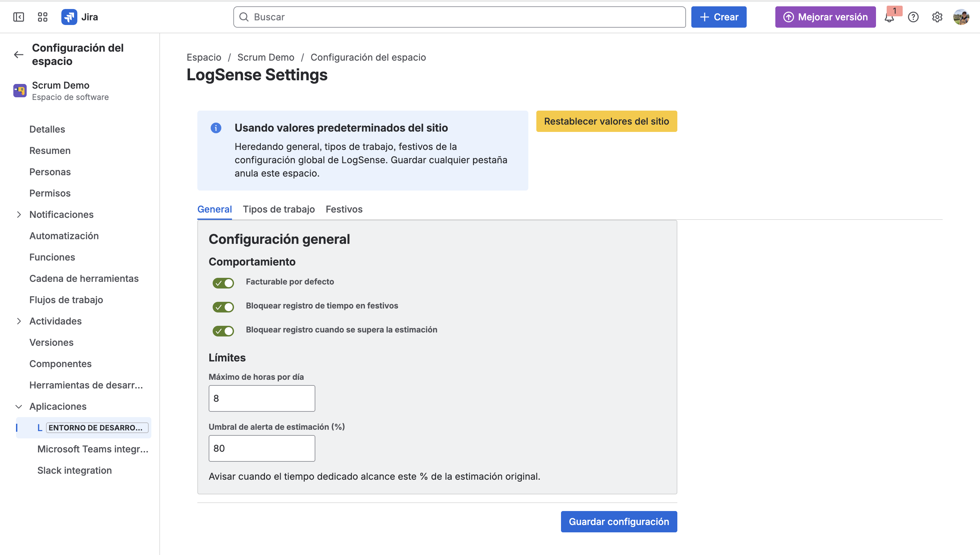Go back with the left arrow icon
980x555 pixels.
[19, 55]
